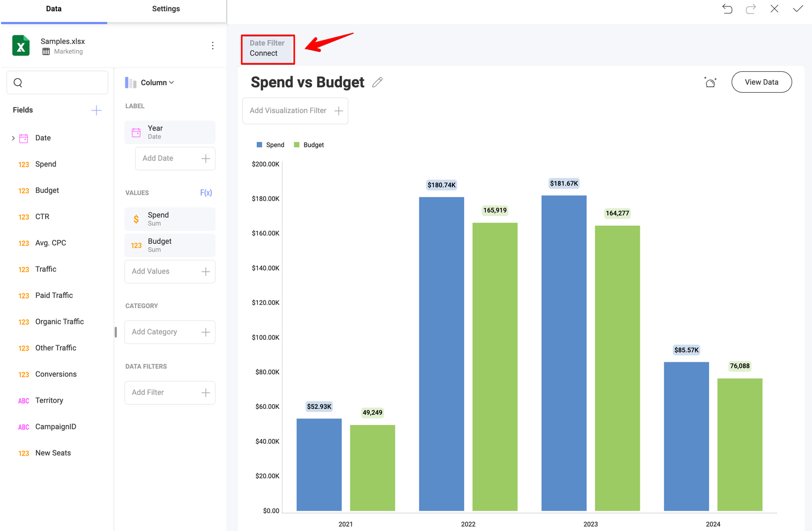The height and width of the screenshot is (531, 812).
Task: Switch to the Settings tab
Action: 166,9
